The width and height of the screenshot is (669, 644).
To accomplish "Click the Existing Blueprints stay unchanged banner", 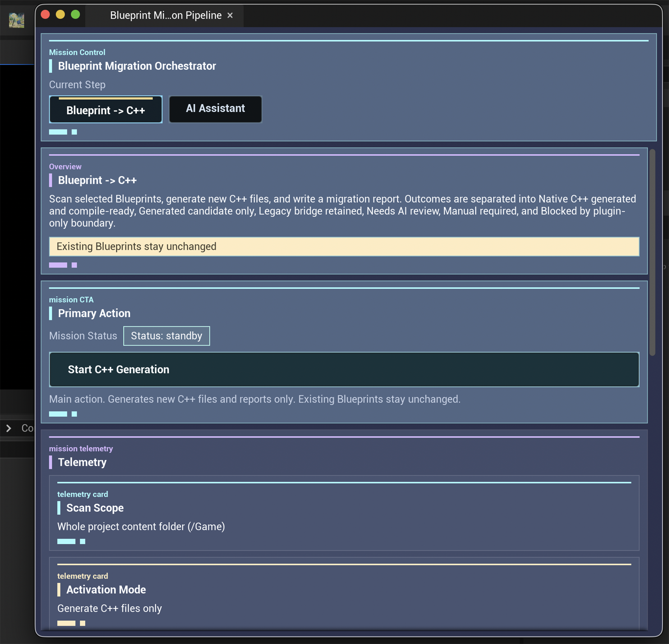I will (x=344, y=247).
